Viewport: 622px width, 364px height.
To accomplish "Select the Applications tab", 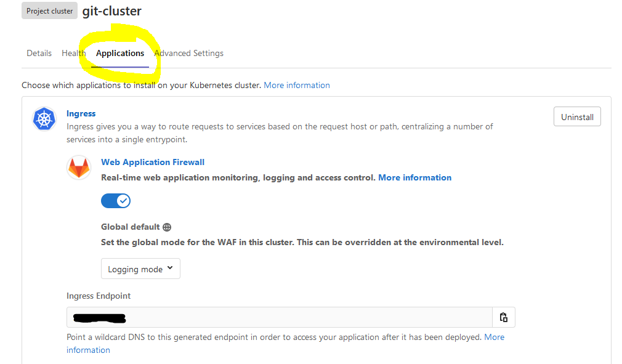I will 120,53.
